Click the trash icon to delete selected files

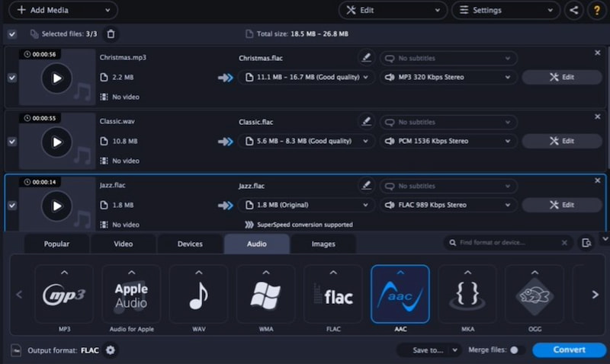[111, 34]
